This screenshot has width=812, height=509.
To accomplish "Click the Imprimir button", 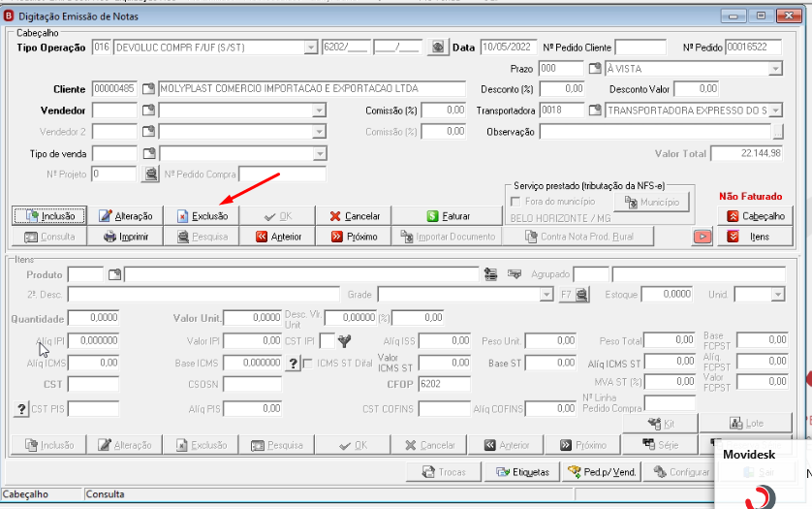I will [x=125, y=237].
